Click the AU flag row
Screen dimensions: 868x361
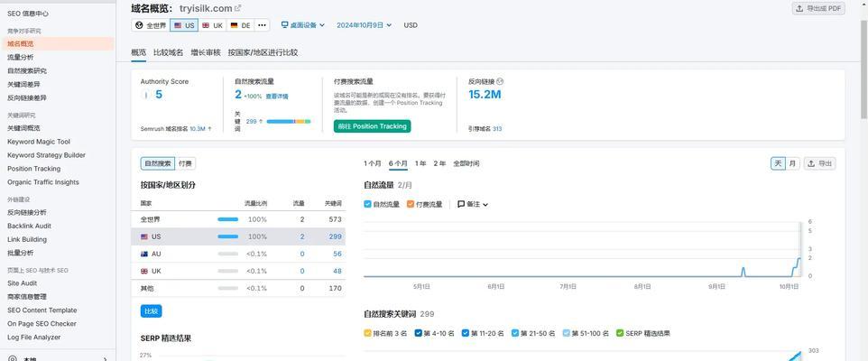(x=238, y=254)
